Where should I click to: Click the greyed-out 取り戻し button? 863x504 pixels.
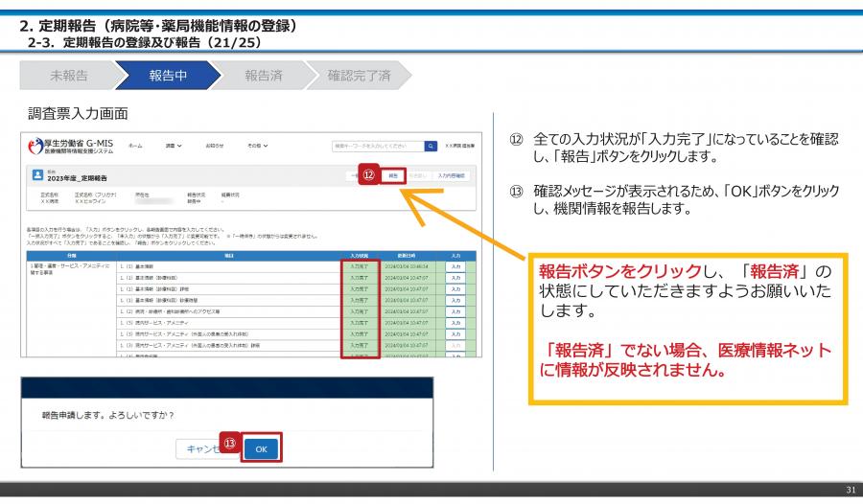(x=418, y=175)
